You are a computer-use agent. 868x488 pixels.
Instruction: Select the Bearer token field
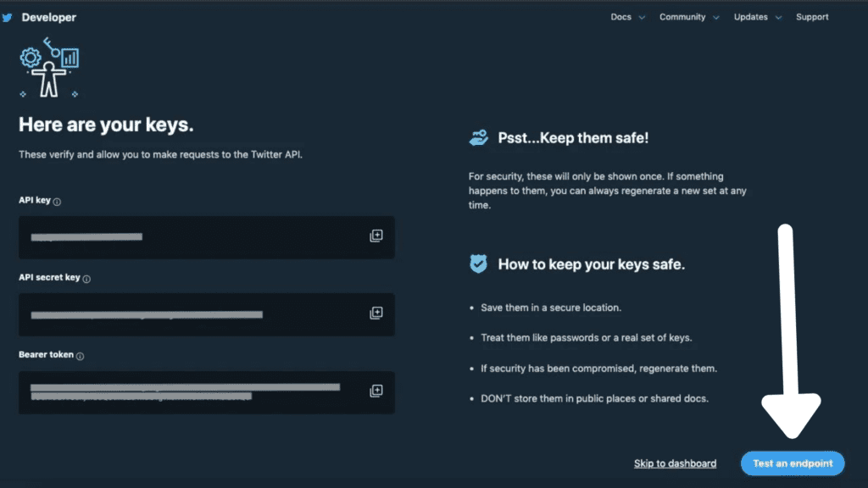click(x=207, y=392)
